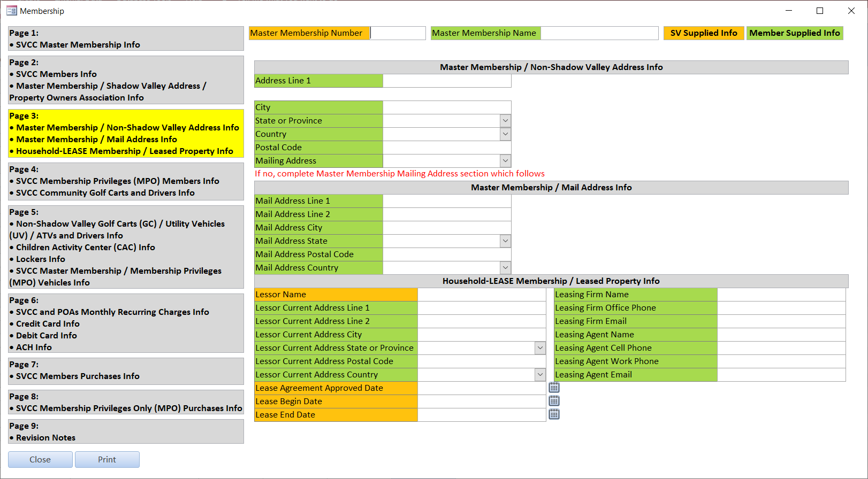Click the Lessor Current Address Line 1 field
This screenshot has height=479, width=868.
(482, 308)
